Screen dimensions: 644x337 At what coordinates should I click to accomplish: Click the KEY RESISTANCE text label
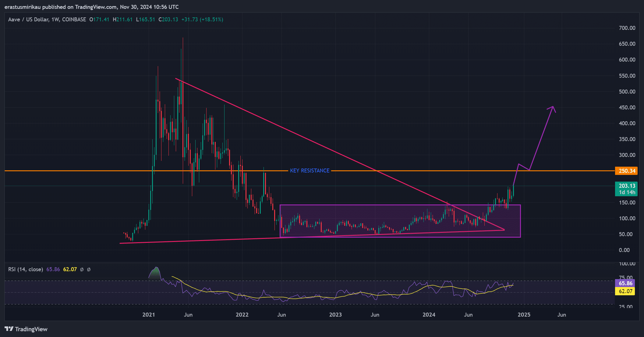(x=310, y=171)
